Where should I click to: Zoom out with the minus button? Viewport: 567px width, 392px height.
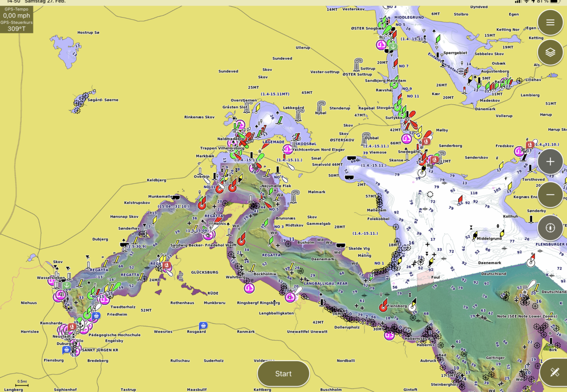(550, 195)
